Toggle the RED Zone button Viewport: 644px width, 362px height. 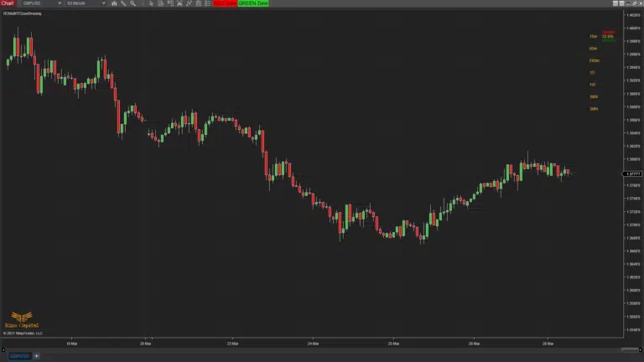(225, 3)
